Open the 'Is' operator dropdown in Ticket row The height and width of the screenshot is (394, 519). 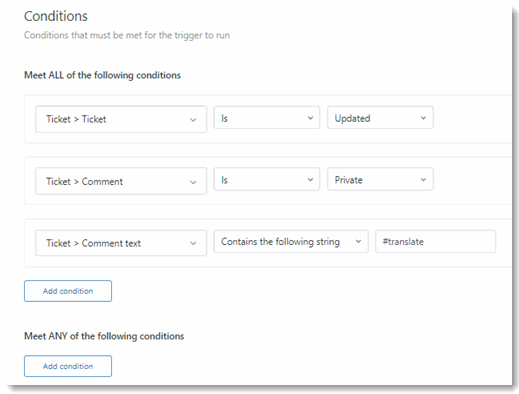267,118
